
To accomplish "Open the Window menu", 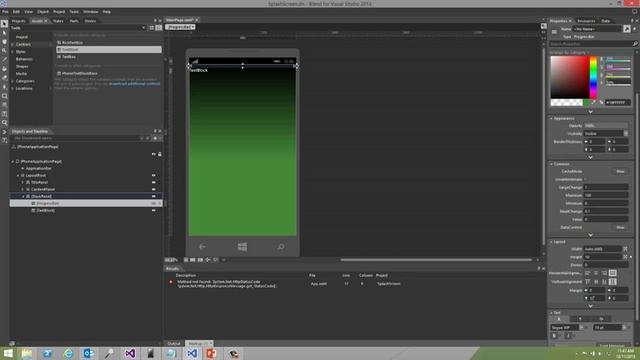I will 91,12.
